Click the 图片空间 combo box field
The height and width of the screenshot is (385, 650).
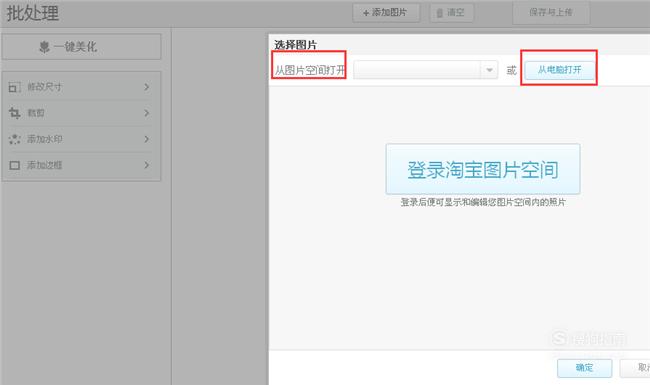click(425, 70)
